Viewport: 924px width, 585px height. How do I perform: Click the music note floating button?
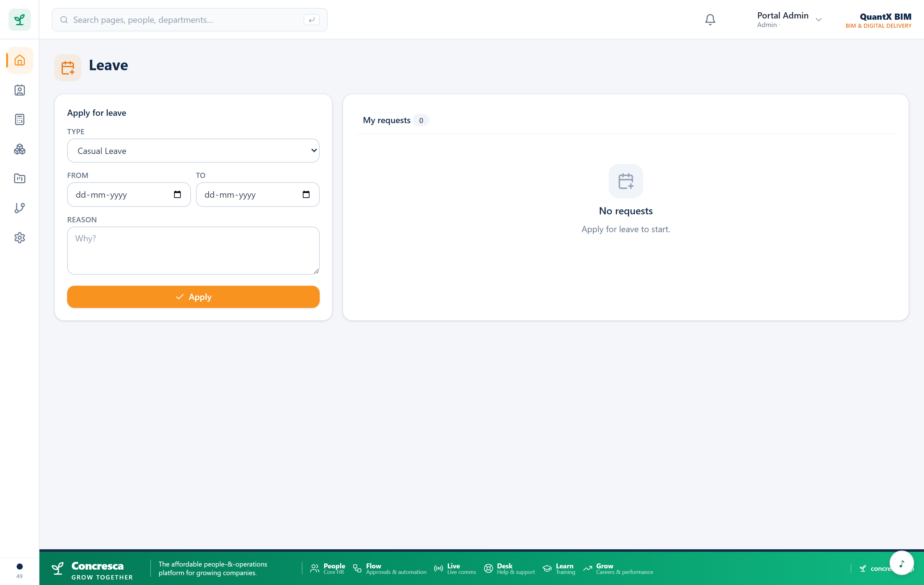pyautogui.click(x=901, y=563)
